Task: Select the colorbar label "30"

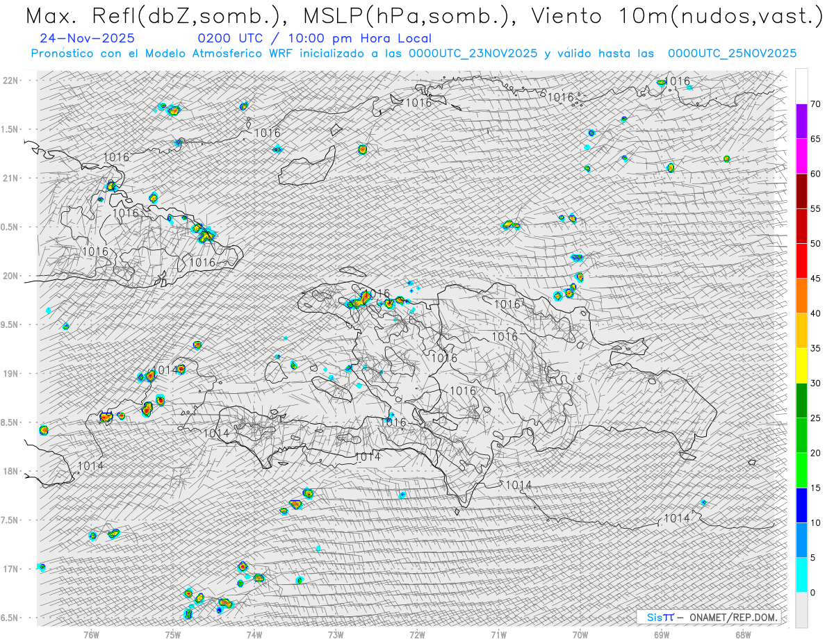Action: tap(815, 383)
